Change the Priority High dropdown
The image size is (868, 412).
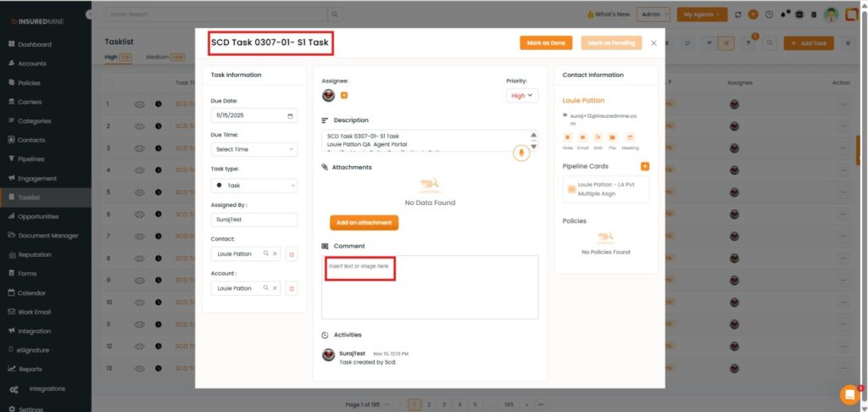tap(521, 96)
